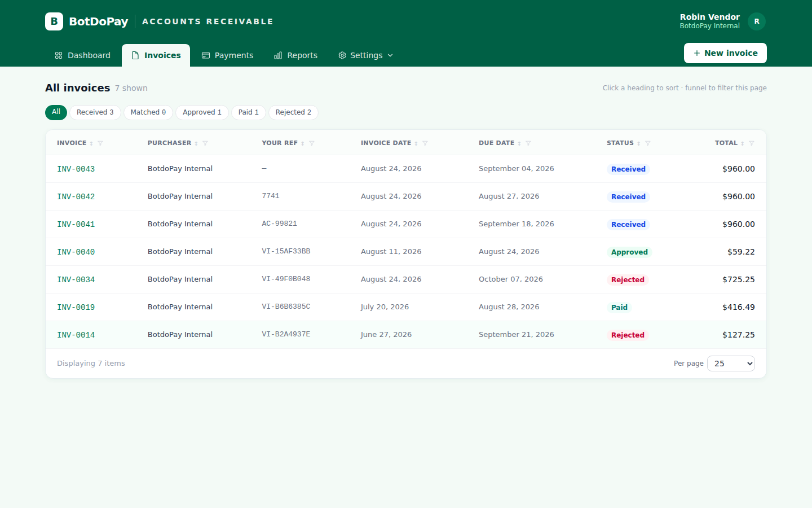The height and width of the screenshot is (508, 812).
Task: Create a new invoice
Action: [725, 53]
